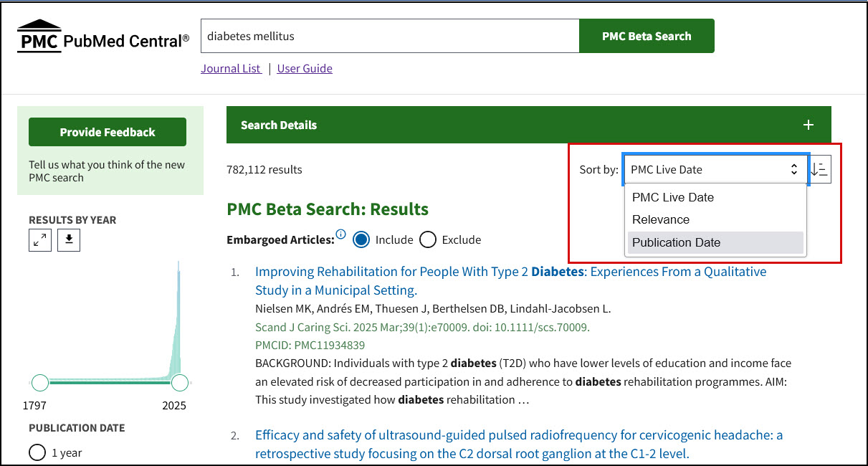This screenshot has width=868, height=466.
Task: Click the author list starting Nielsen MK
Action: coord(433,309)
